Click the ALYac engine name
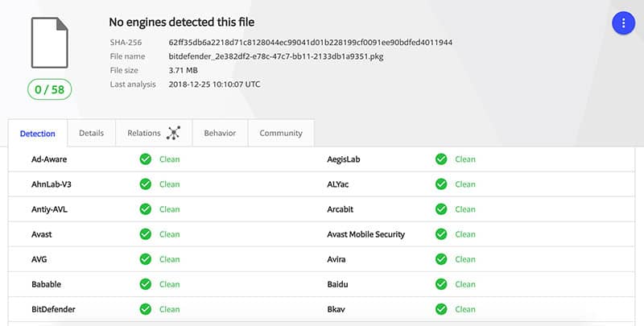Viewport: 644px width, 326px height. click(337, 184)
